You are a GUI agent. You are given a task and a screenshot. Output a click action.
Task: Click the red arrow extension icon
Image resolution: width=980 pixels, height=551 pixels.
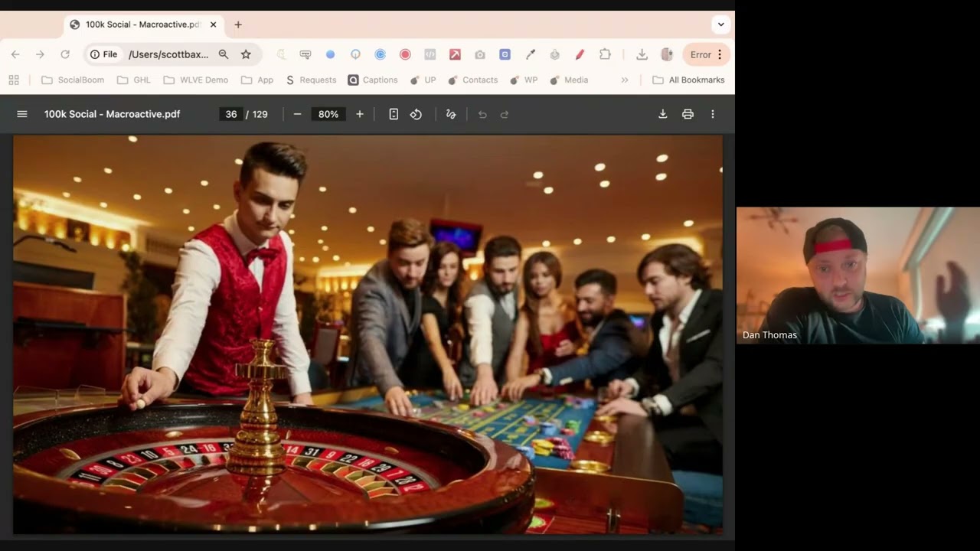(455, 54)
